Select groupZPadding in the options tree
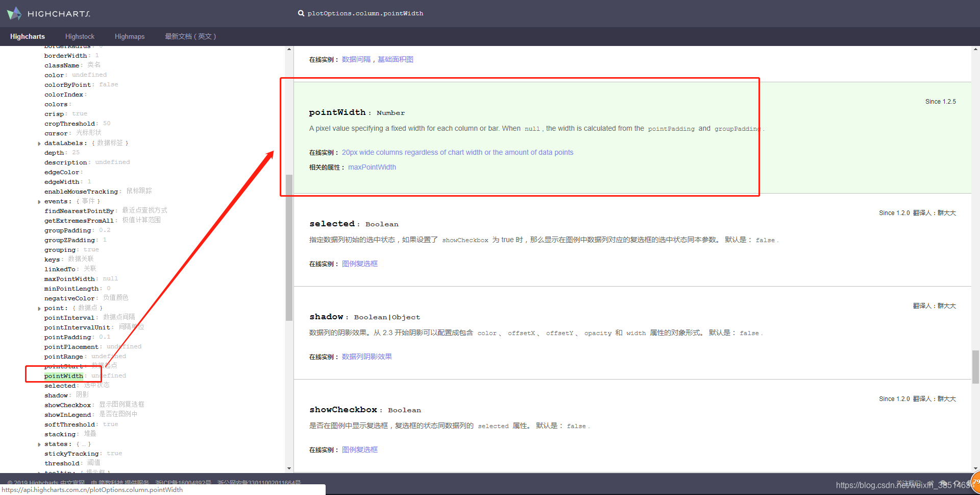This screenshot has height=495, width=980. [69, 240]
